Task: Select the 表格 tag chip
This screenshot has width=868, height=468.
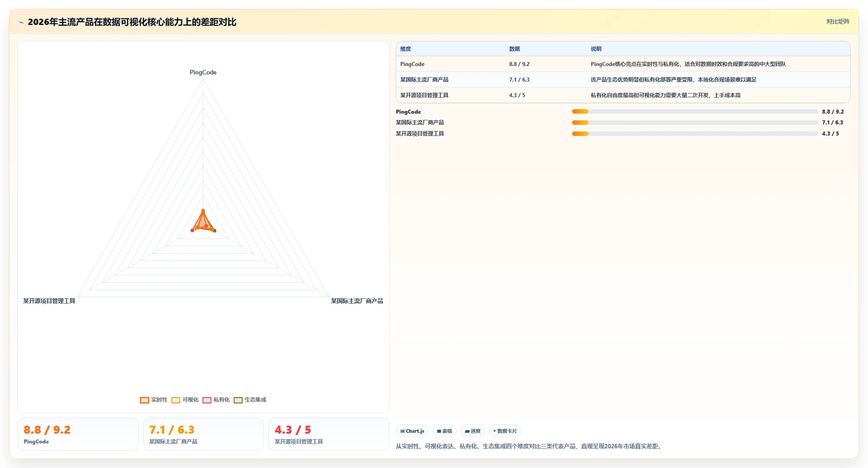Action: [444, 431]
